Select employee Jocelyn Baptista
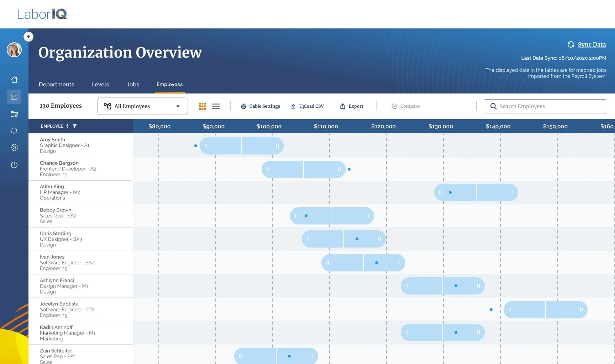 80,310
